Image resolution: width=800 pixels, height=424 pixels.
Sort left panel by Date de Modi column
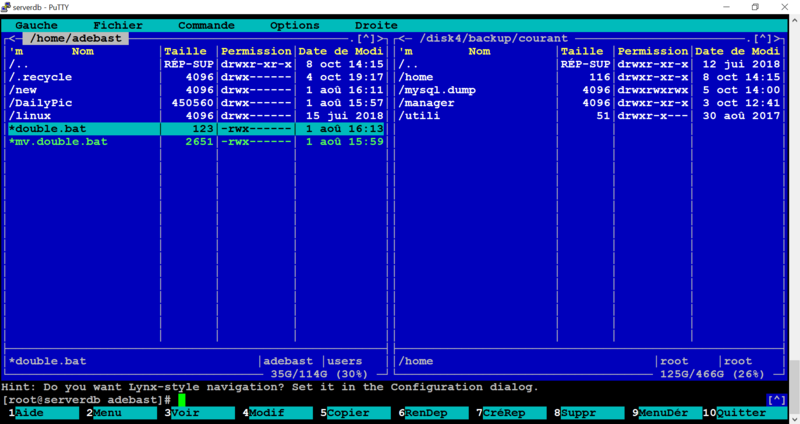[x=341, y=51]
